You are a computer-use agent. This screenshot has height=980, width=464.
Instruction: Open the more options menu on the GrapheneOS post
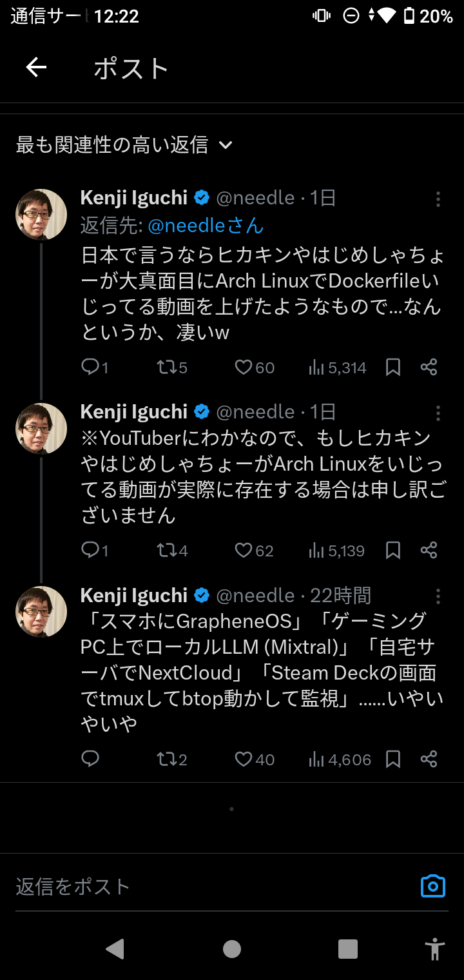[x=438, y=596]
